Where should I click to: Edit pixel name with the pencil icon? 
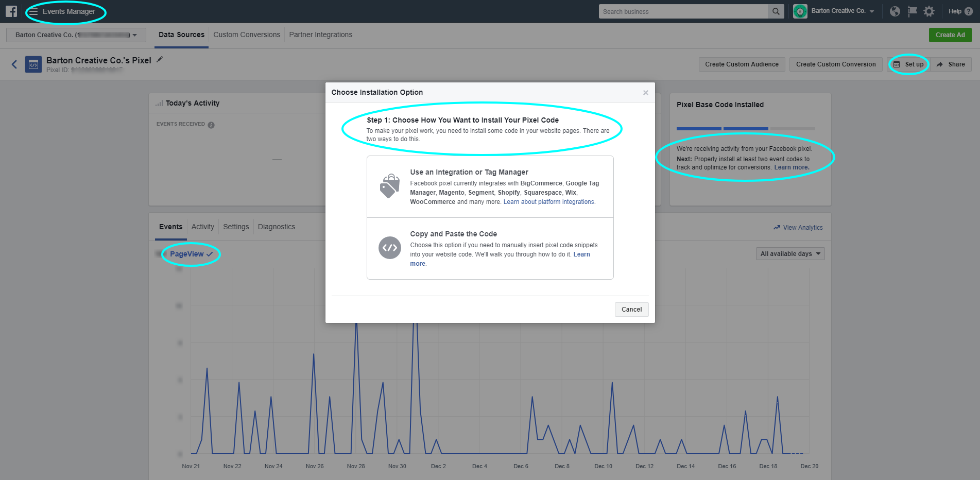point(160,59)
